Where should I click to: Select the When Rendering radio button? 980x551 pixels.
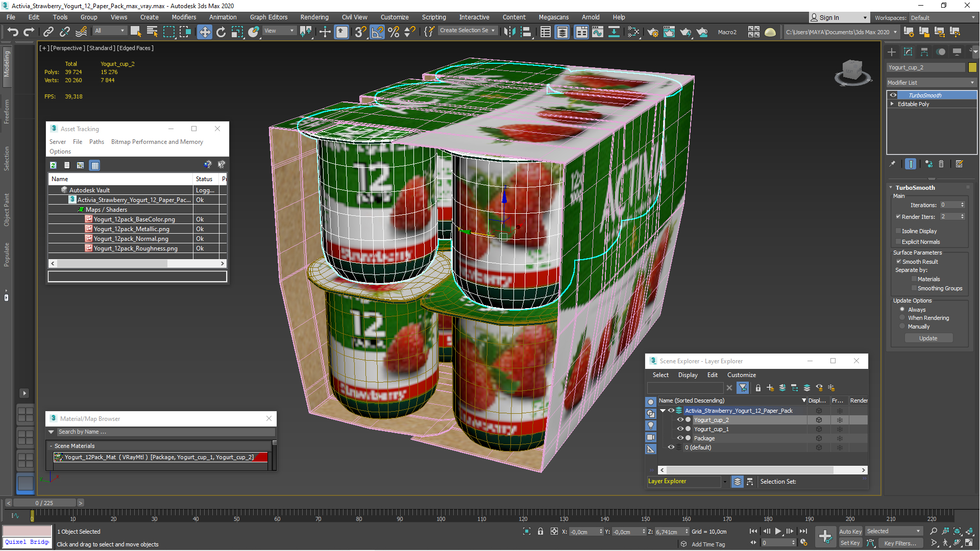click(x=902, y=318)
